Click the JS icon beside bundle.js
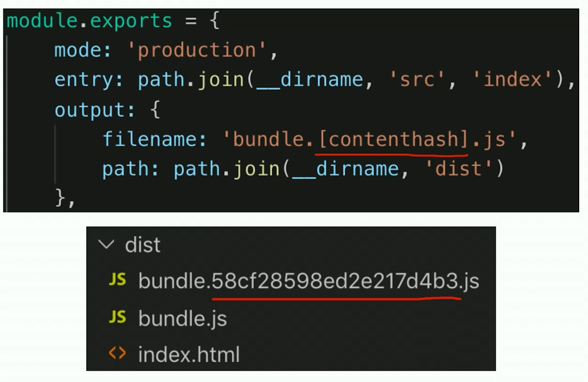 pyautogui.click(x=117, y=317)
